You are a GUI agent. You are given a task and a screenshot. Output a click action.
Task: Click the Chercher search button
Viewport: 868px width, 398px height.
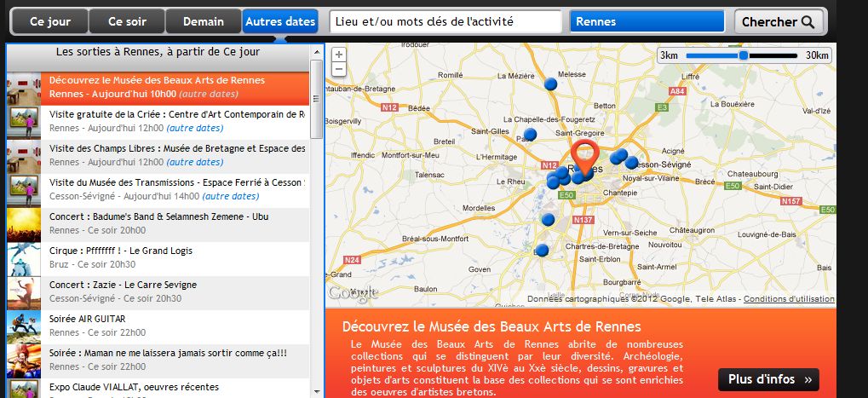tap(779, 22)
